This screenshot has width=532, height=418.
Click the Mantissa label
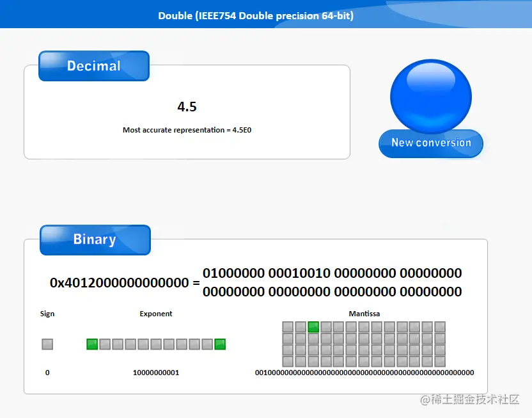click(364, 314)
